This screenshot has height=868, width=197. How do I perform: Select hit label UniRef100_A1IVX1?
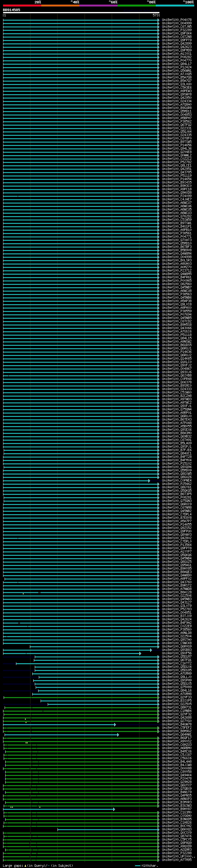coord(177,54)
